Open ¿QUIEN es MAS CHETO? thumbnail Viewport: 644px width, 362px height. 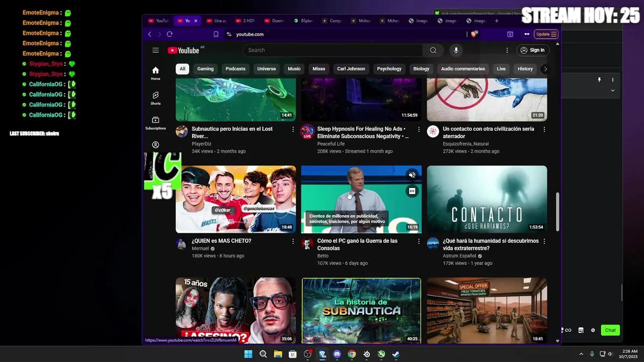(x=235, y=199)
